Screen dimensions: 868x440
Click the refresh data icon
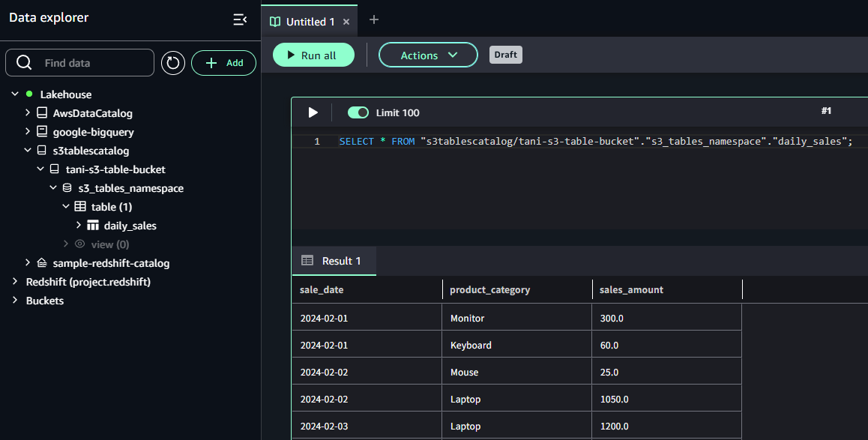point(173,63)
